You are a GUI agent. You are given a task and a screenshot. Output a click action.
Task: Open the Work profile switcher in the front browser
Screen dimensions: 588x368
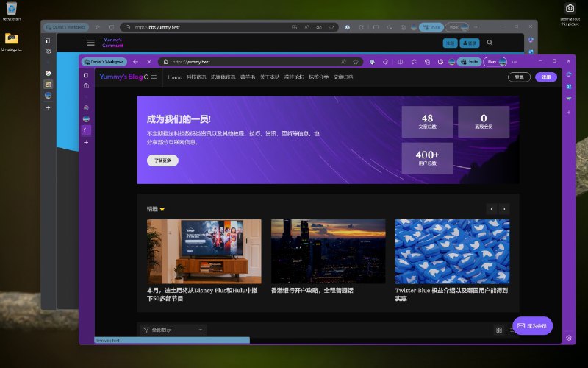click(x=495, y=62)
